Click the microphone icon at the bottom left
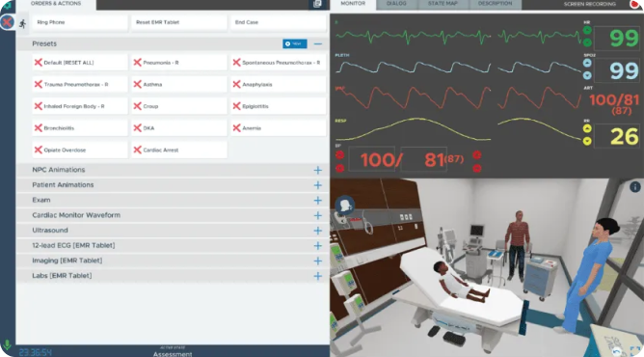The height and width of the screenshot is (357, 644). click(7, 344)
